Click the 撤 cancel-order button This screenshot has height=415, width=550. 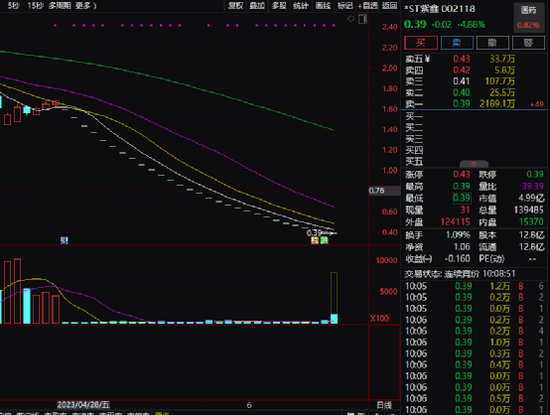coord(492,43)
